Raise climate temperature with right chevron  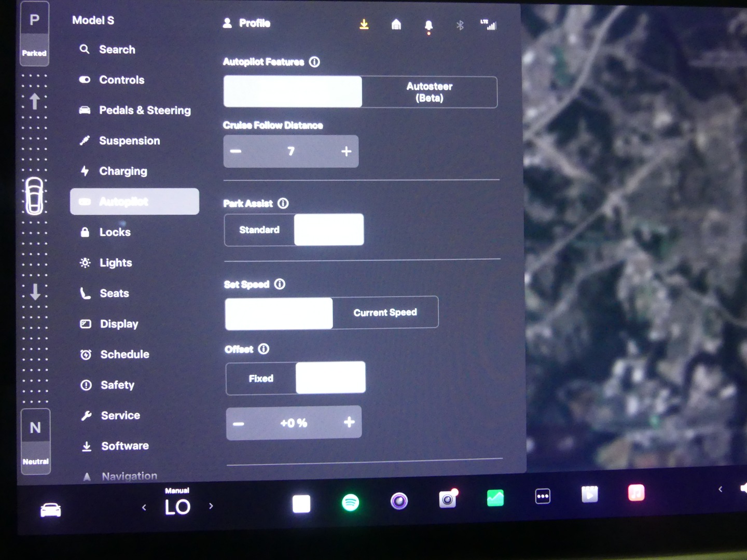(211, 506)
